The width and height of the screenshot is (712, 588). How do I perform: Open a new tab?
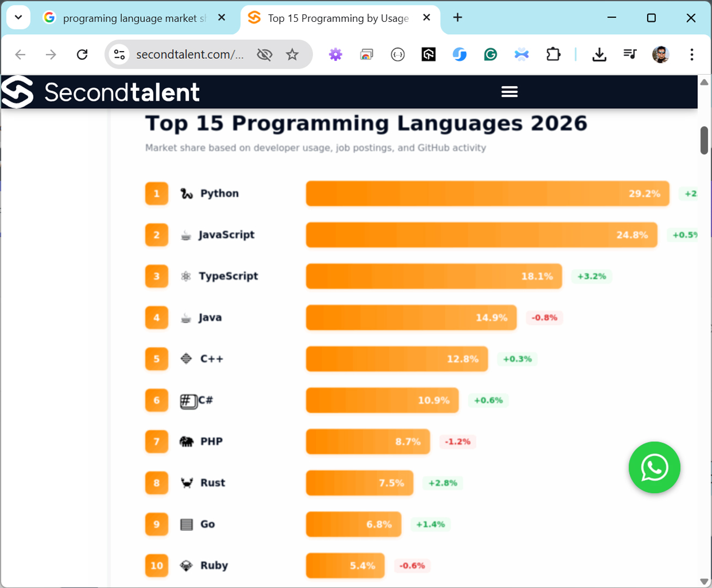pyautogui.click(x=457, y=18)
